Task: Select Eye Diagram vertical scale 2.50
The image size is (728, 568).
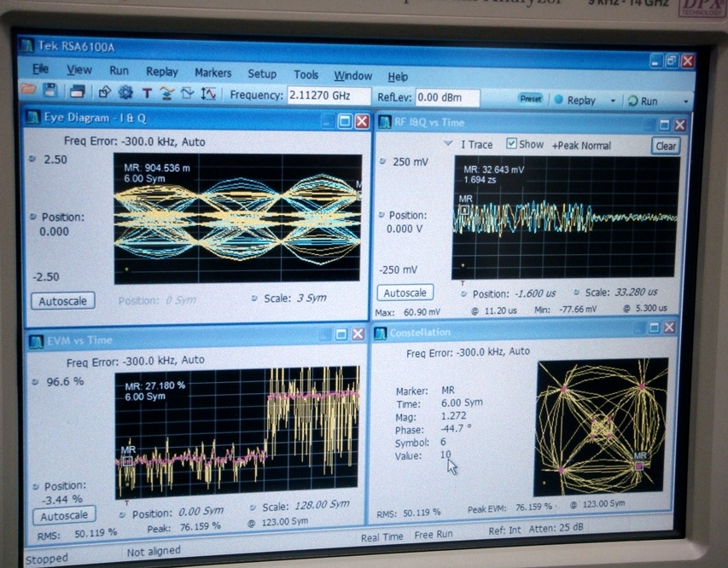Action: point(55,159)
